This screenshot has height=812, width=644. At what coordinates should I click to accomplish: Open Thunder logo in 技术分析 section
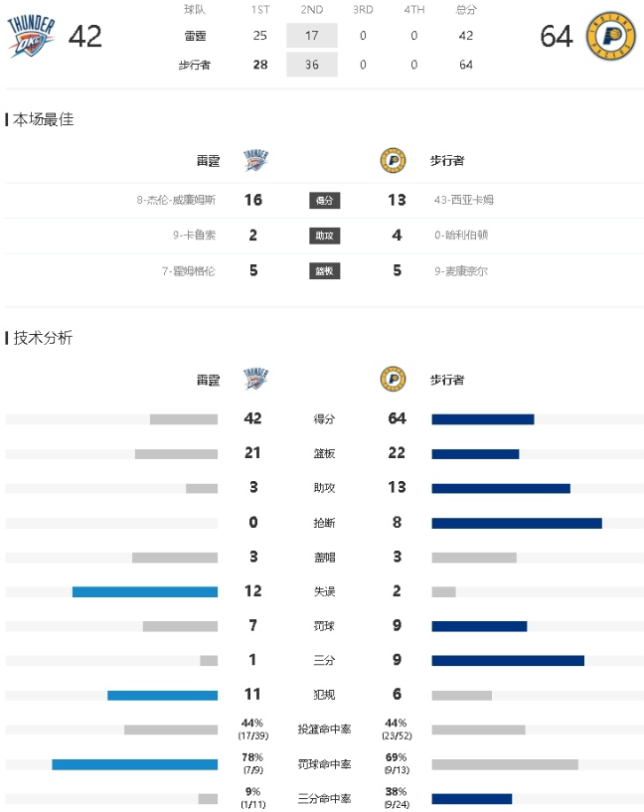[255, 379]
